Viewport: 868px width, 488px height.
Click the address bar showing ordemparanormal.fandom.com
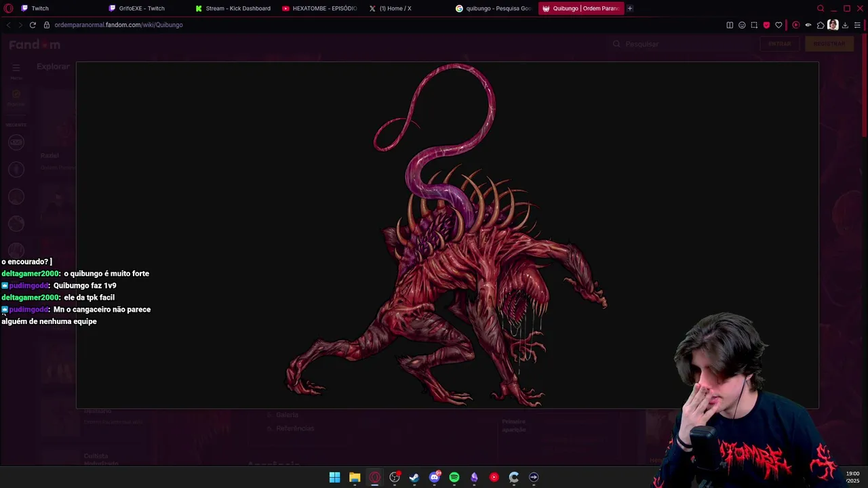point(380,25)
